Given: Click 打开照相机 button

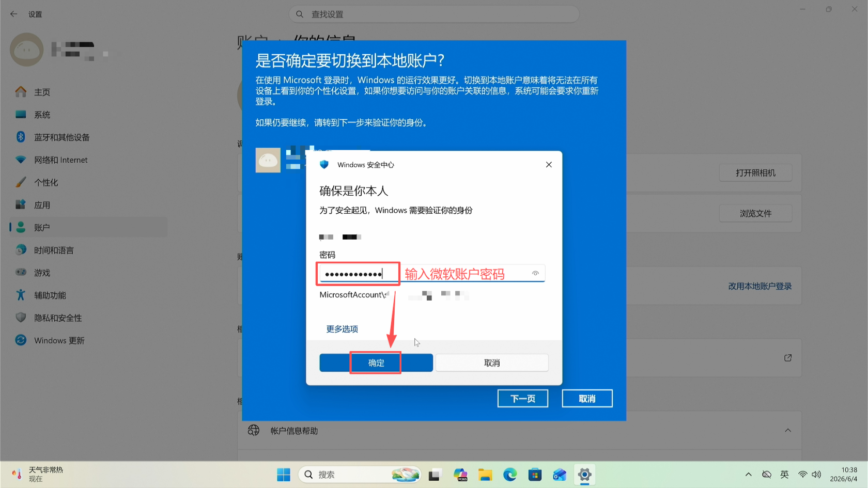Looking at the screenshot, I should click(x=755, y=173).
